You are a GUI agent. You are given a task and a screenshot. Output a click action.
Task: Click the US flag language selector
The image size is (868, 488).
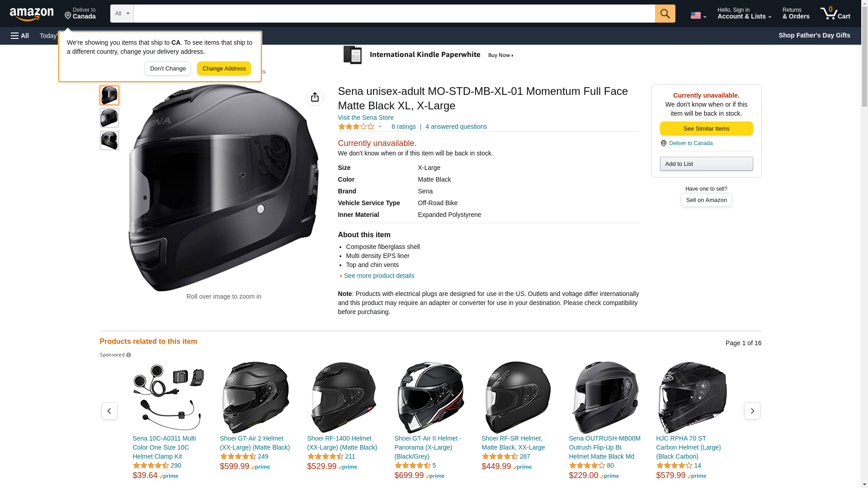tap(698, 15)
